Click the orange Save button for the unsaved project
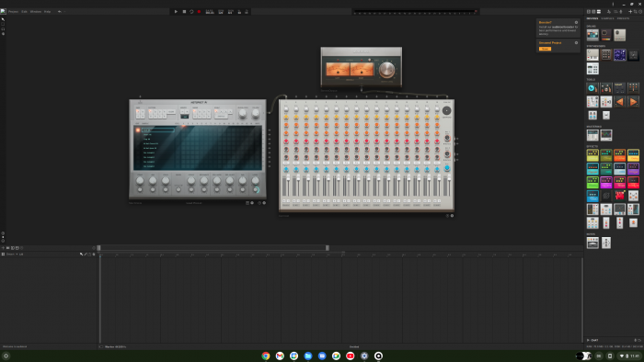Image resolution: width=644 pixels, height=362 pixels. coord(545,49)
